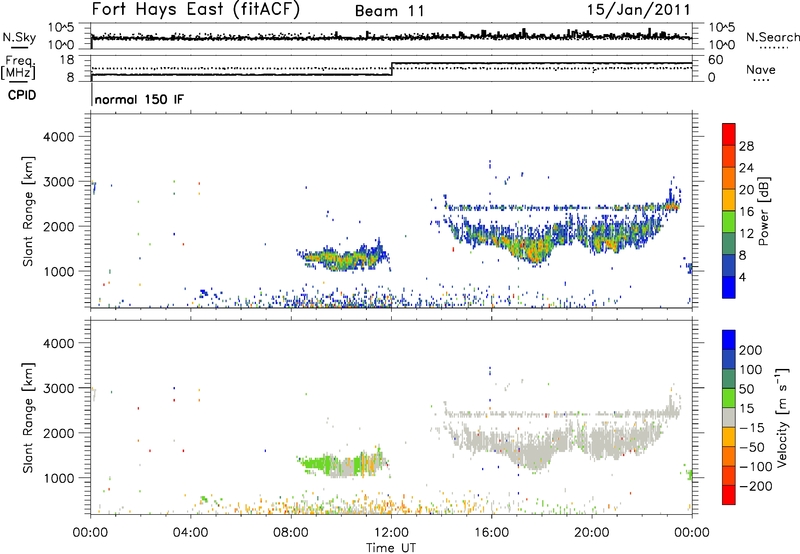Select the '16' label on the power colorbar
Viewport: 800px width, 554px height.
[746, 212]
